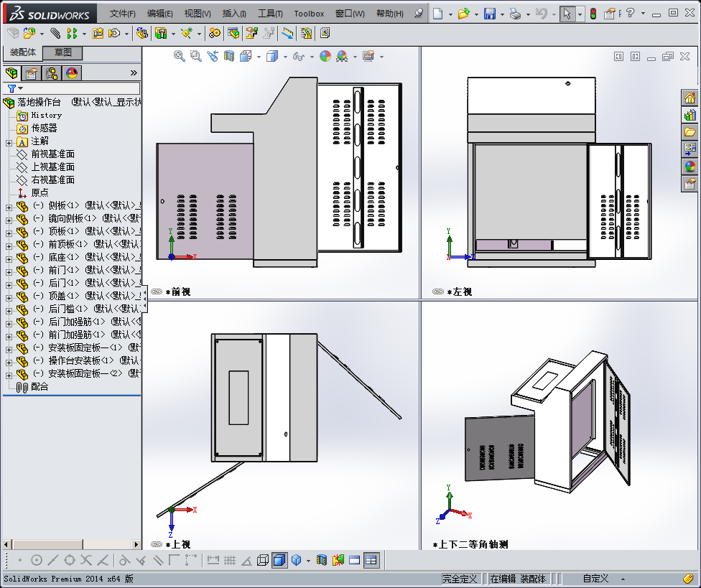Expand the 注解 tree node
Screen dimensions: 701x588
tap(9, 143)
